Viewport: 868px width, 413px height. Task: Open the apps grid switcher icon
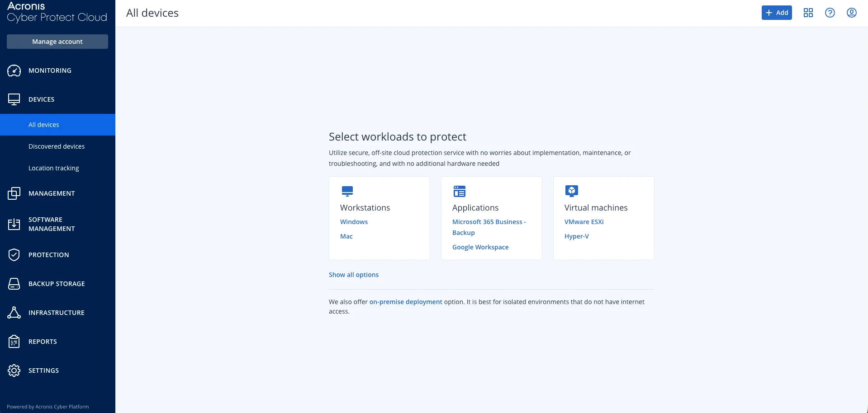[x=808, y=13]
